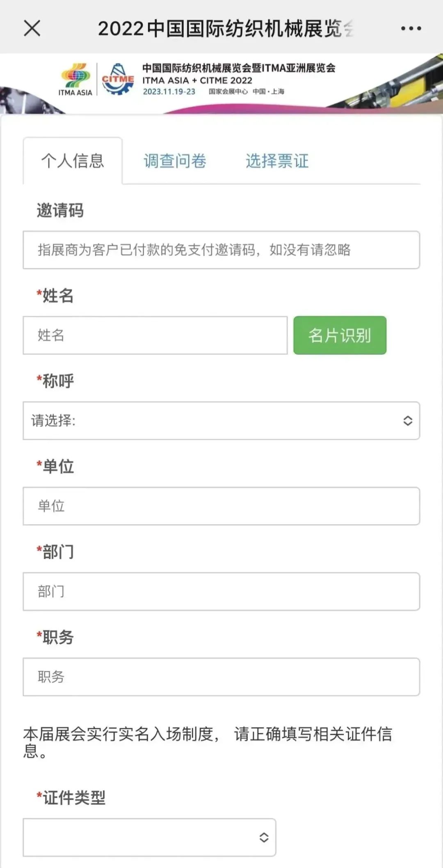Open the 选择票证 tab
Image resolution: width=443 pixels, height=868 pixels.
point(277,161)
